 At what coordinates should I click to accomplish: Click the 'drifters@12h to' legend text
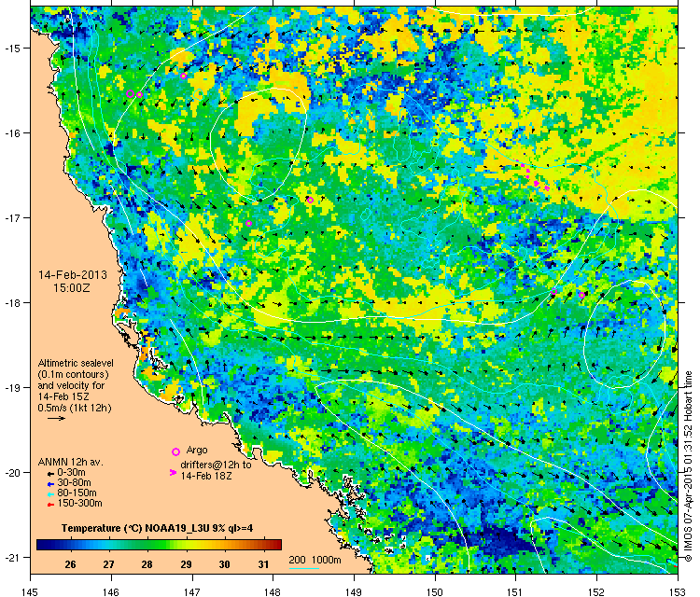click(216, 465)
